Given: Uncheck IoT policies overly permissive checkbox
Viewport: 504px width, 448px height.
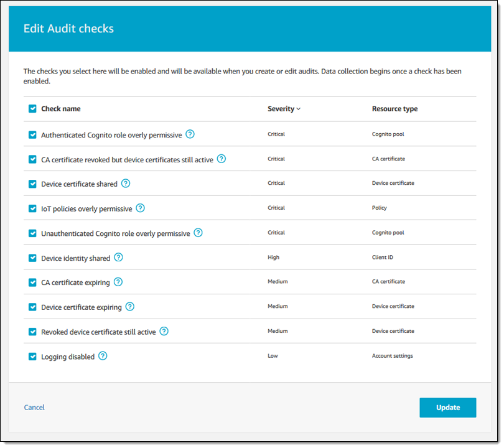Looking at the screenshot, I should (x=32, y=208).
